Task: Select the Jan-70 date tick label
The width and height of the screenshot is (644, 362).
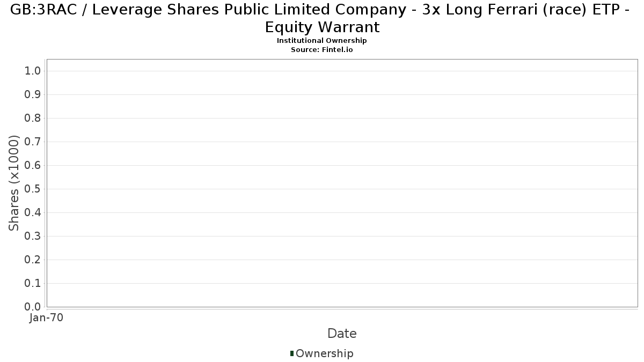Action: coord(47,318)
